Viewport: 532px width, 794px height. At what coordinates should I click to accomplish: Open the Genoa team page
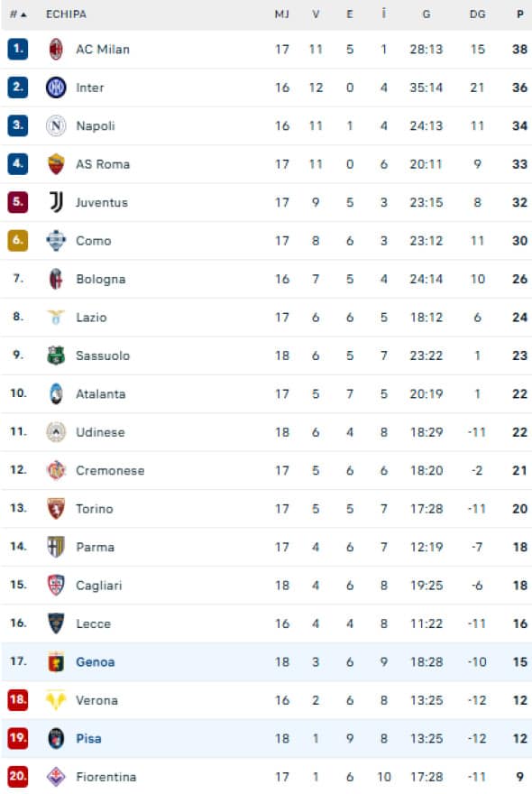click(94, 661)
